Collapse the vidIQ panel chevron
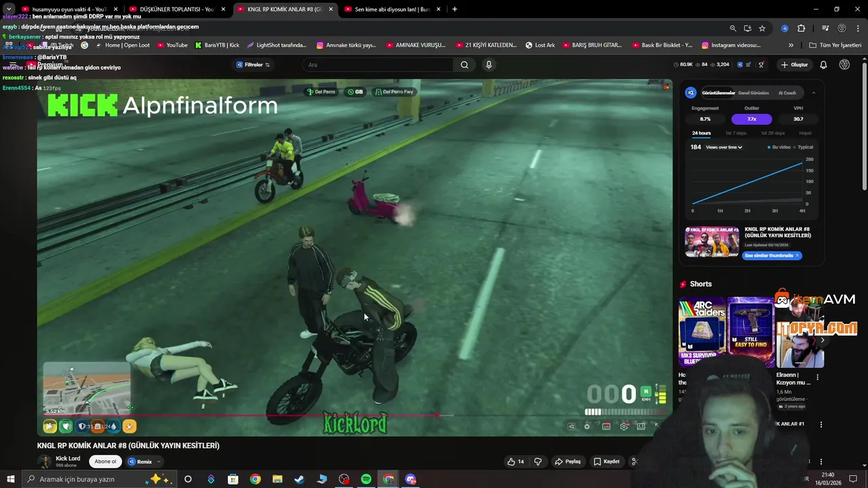 (814, 93)
